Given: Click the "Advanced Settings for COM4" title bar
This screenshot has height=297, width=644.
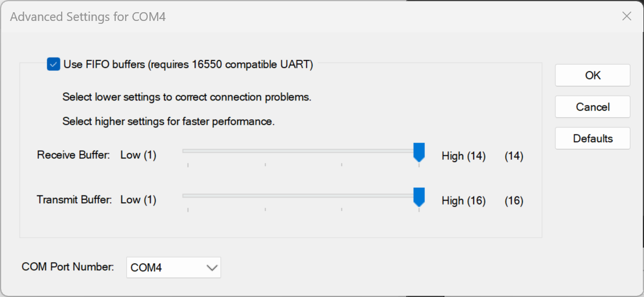Looking at the screenshot, I should (x=88, y=17).
